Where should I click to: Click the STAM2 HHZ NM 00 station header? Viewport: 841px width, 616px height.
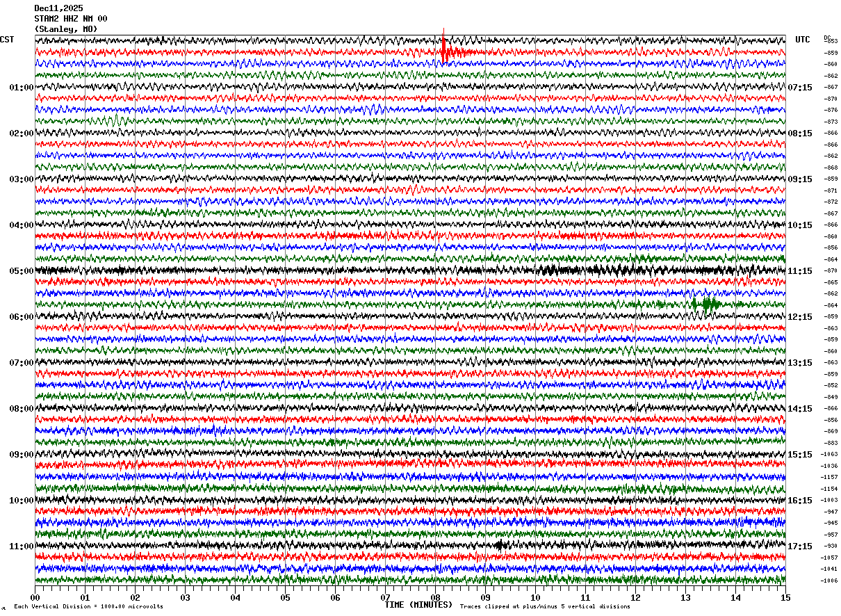coord(71,19)
